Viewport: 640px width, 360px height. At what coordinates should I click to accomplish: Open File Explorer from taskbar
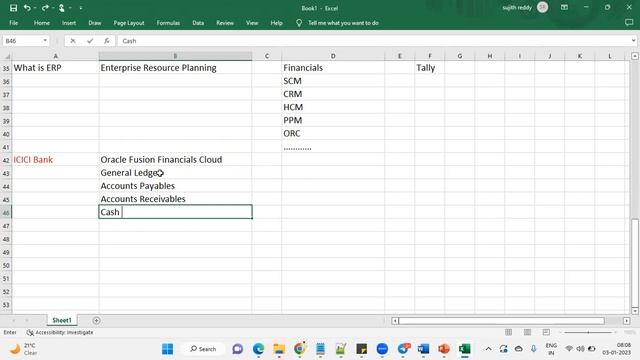pyautogui.click(x=279, y=349)
